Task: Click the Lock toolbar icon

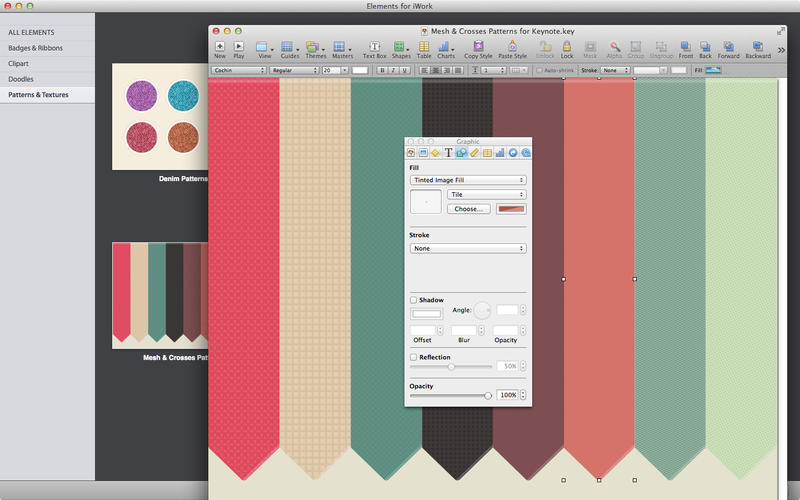Action: (567, 47)
